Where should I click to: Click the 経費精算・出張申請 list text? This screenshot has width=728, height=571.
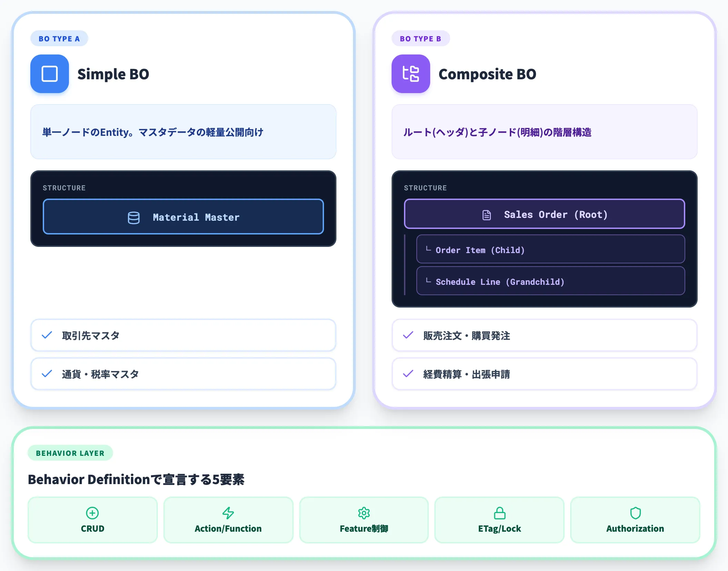pyautogui.click(x=467, y=374)
